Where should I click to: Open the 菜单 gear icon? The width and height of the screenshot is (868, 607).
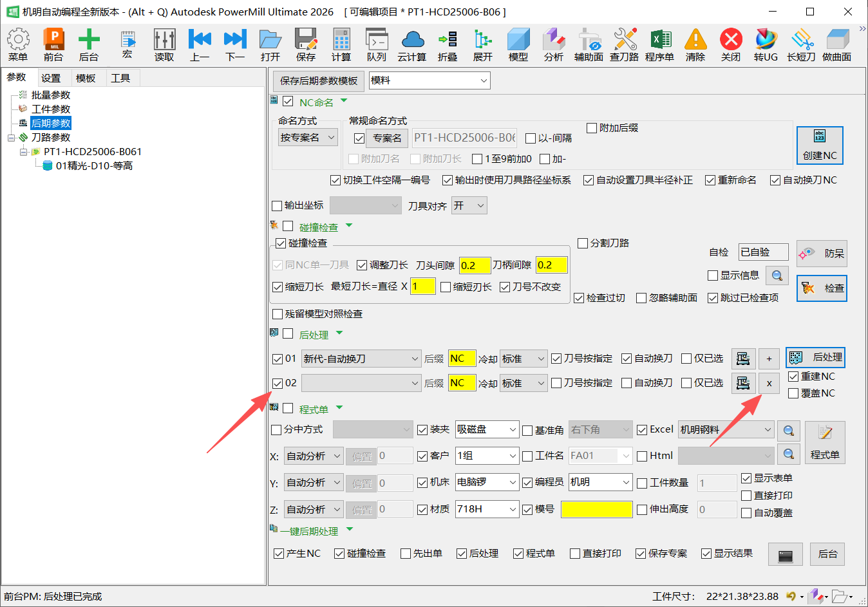[18, 44]
